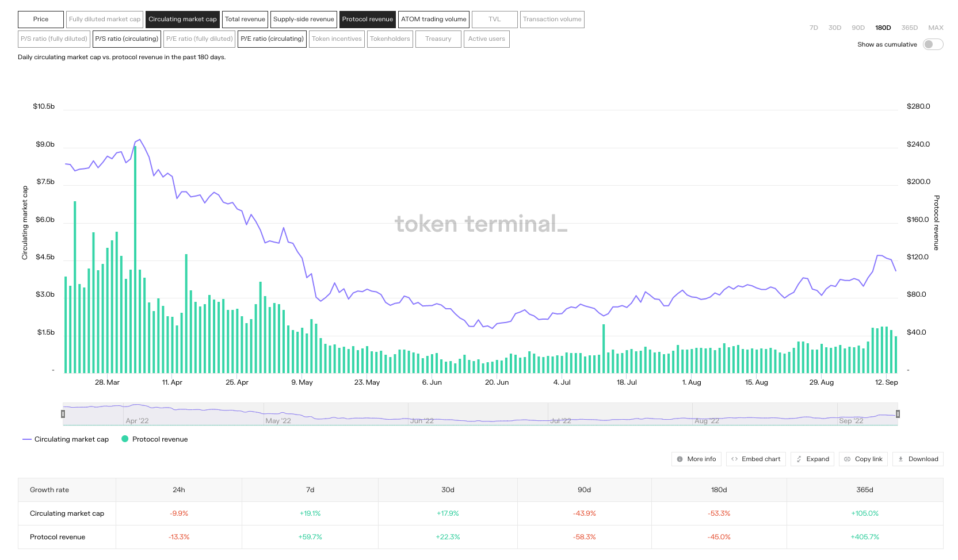Viewport: 958px width, 560px height.
Task: Toggle the Show as cumulative switch
Action: click(x=933, y=44)
